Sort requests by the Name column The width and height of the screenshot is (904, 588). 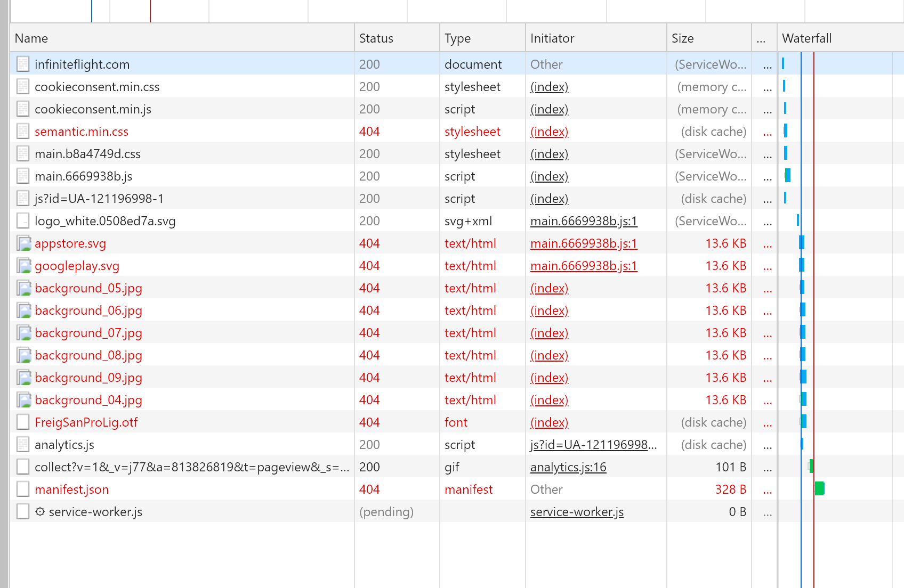click(182, 38)
